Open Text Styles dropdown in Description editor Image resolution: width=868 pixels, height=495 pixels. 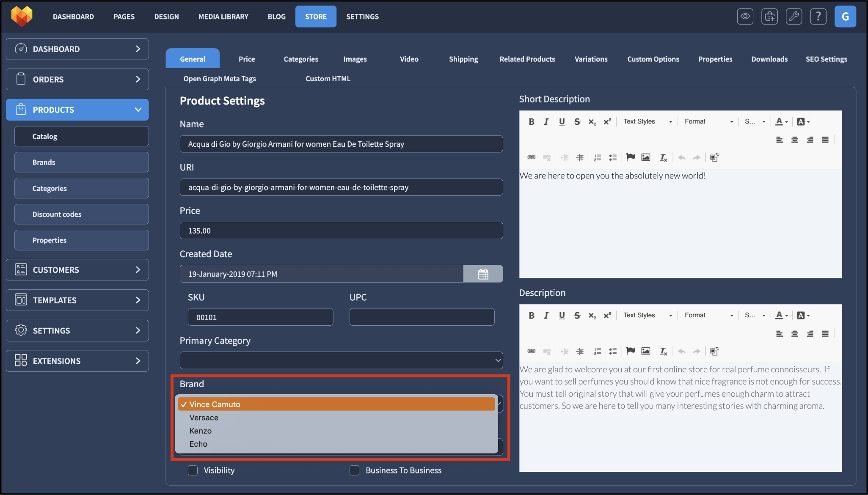tap(648, 316)
